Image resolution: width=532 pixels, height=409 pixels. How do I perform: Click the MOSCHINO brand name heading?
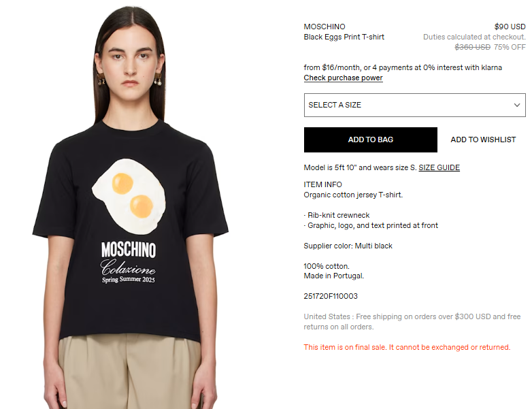pos(325,27)
